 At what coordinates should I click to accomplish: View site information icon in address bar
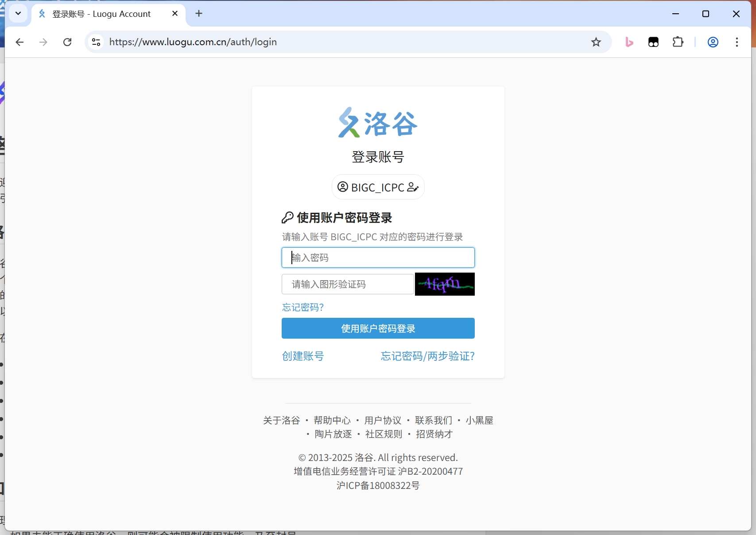click(96, 42)
